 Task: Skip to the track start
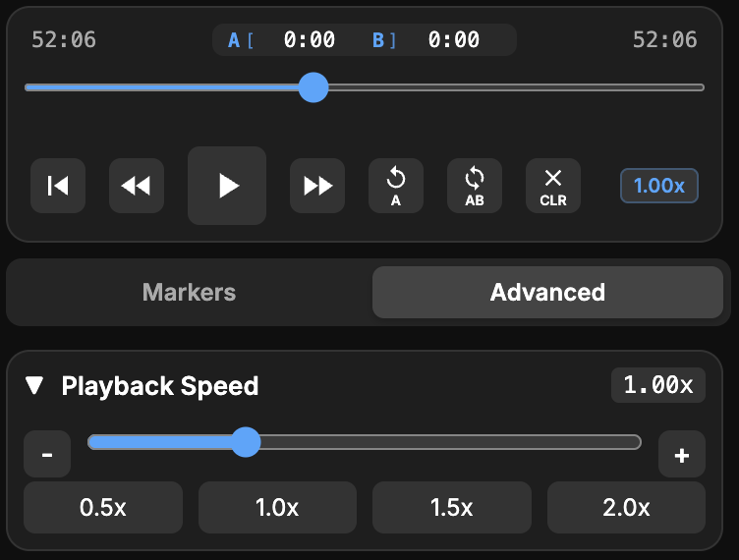pos(58,186)
